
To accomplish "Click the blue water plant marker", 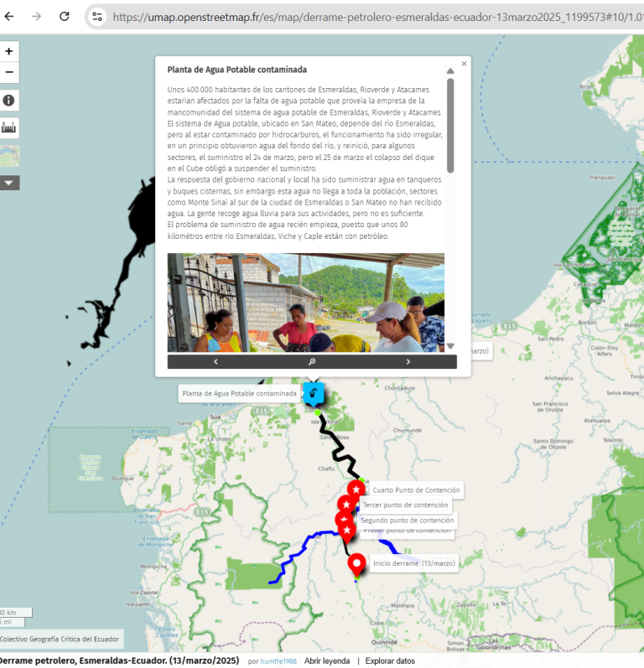I will click(x=314, y=393).
